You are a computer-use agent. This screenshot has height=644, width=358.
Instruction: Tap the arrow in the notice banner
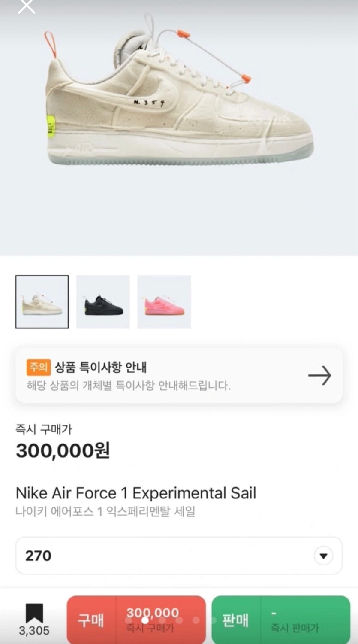click(x=319, y=376)
